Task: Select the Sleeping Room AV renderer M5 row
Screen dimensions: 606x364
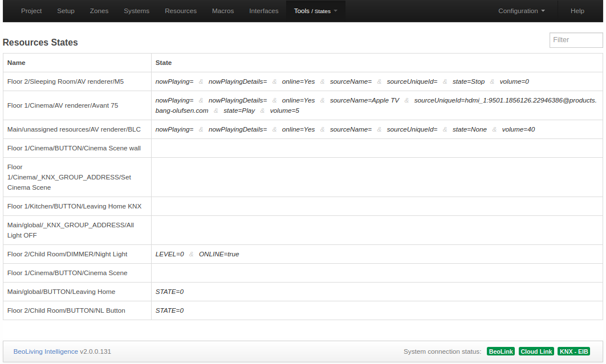Action: [x=303, y=81]
